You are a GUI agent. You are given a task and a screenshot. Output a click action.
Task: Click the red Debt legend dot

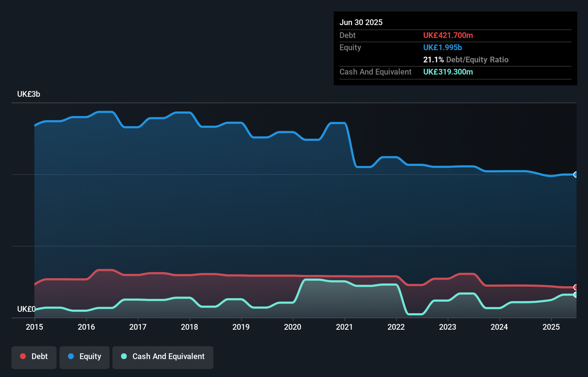tap(22, 356)
